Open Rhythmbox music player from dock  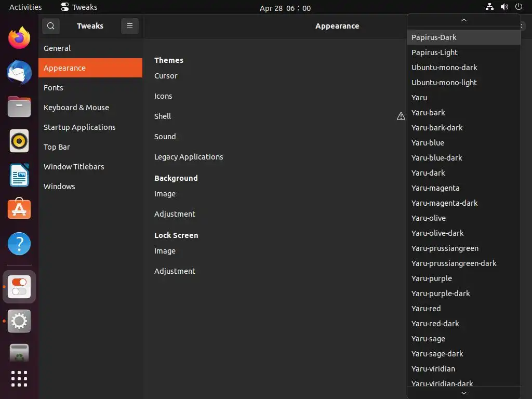pyautogui.click(x=19, y=141)
